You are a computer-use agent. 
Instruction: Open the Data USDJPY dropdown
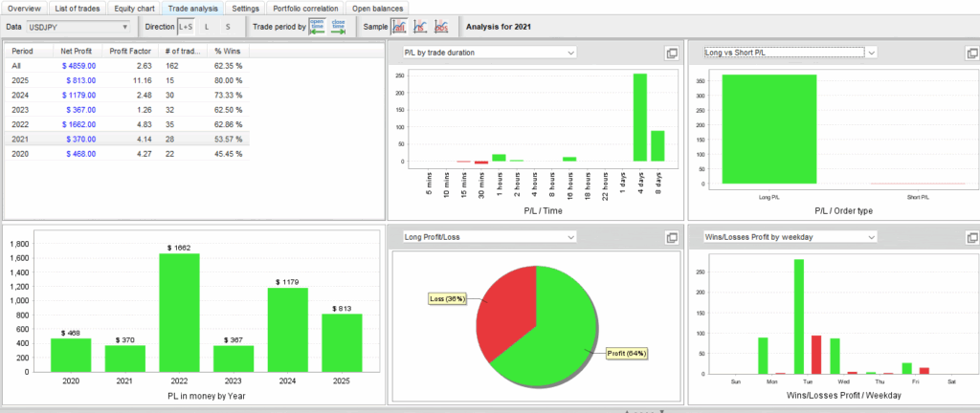80,27
